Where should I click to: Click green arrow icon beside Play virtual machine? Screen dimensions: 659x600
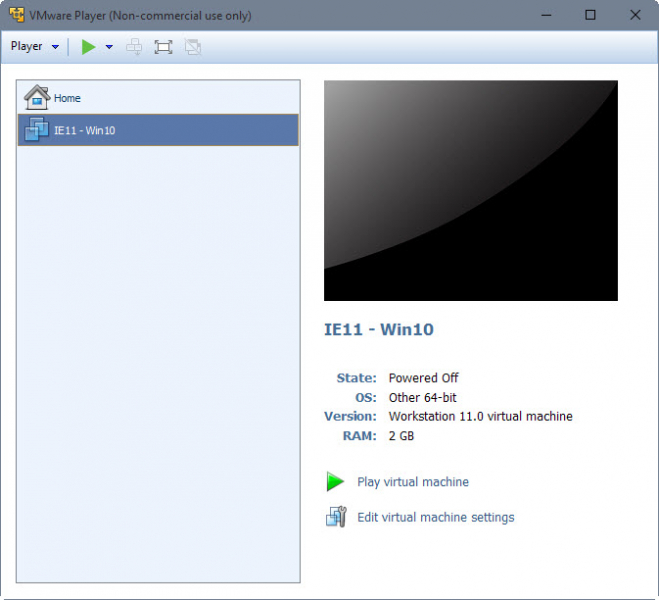click(x=335, y=482)
